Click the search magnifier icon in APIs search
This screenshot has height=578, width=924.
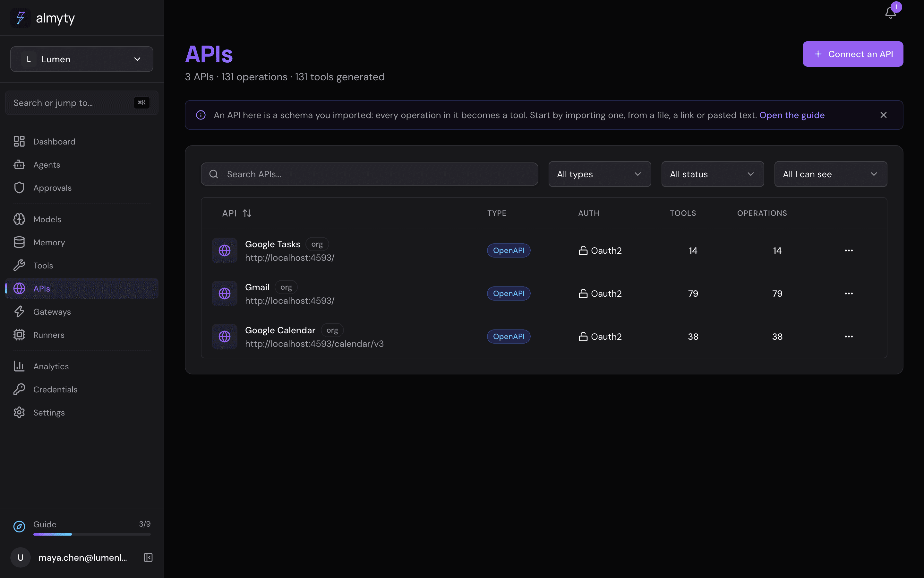click(214, 174)
